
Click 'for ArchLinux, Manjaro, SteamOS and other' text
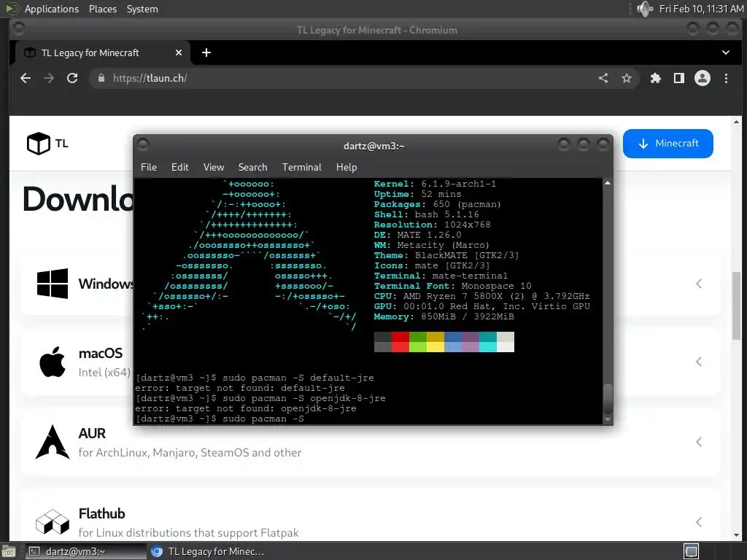[x=190, y=452]
